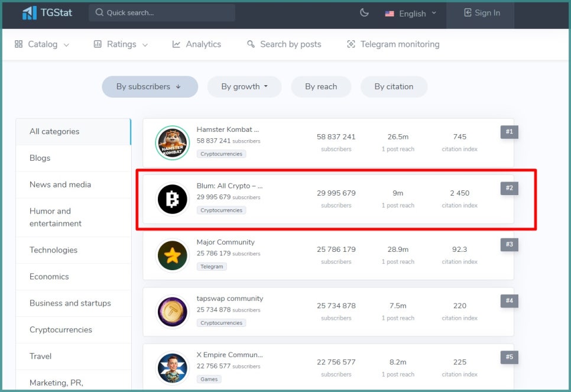Click the Telegram monitoring target icon

(x=351, y=44)
